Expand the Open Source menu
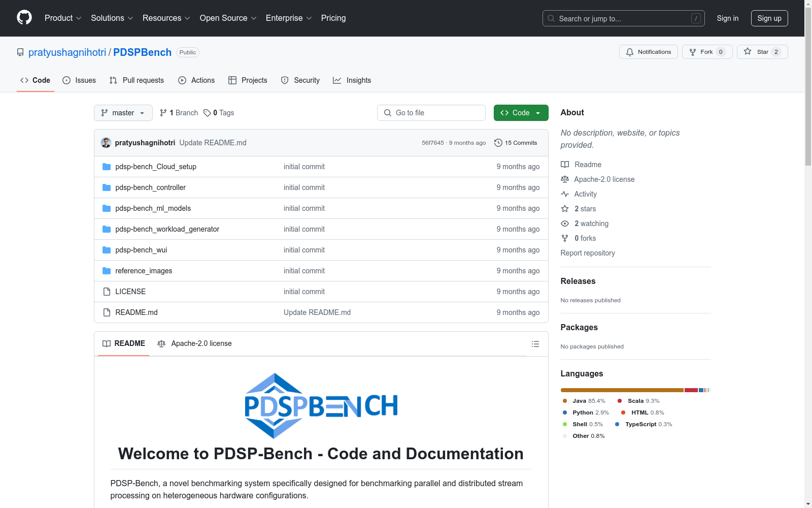The height and width of the screenshot is (508, 812). (228, 18)
